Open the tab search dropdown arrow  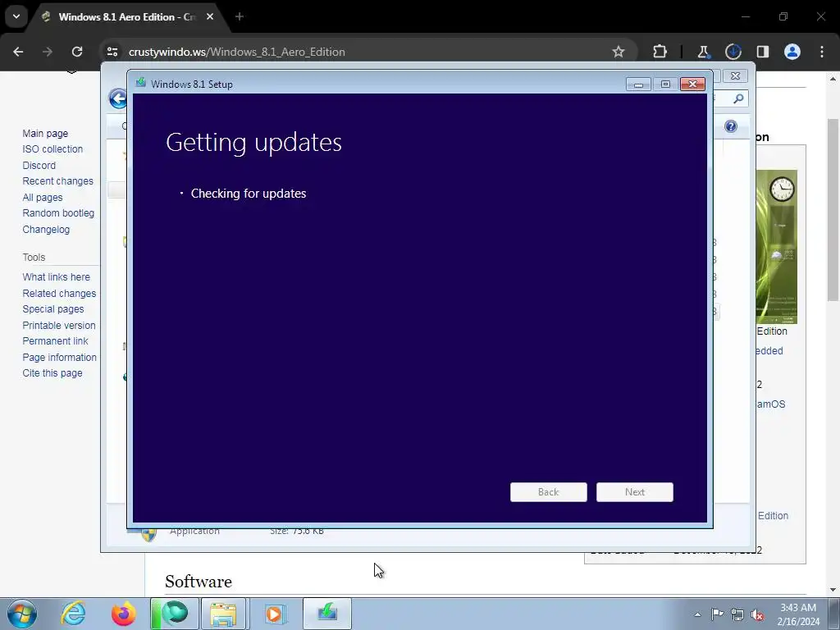pyautogui.click(x=16, y=16)
